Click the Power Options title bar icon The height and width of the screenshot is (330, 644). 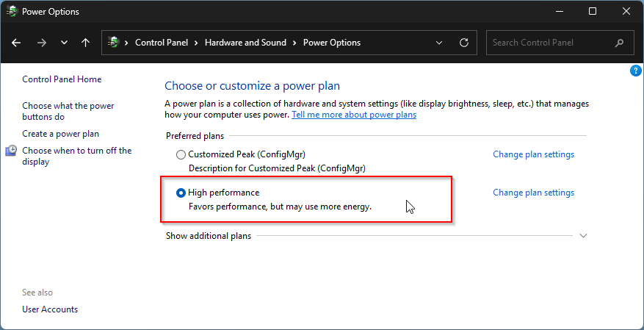tap(12, 12)
